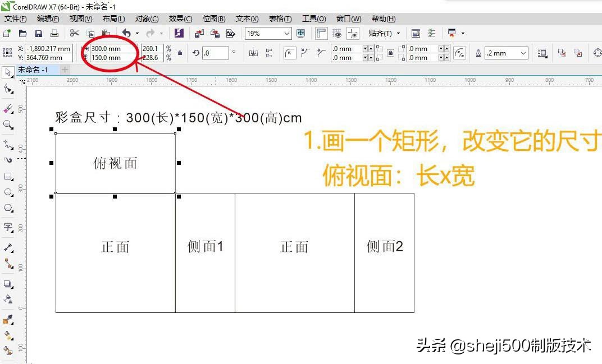Click the Import icon

click(199, 33)
